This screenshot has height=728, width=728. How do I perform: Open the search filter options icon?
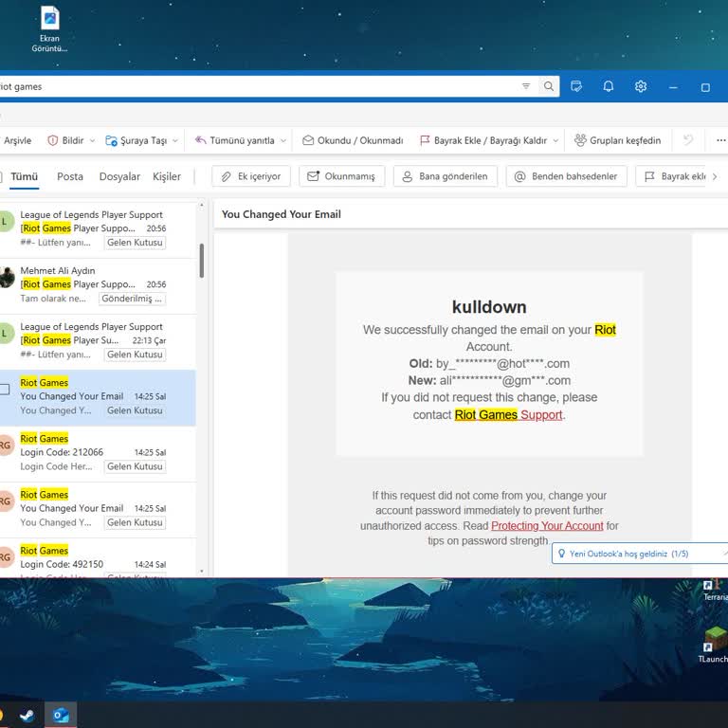pos(526,86)
